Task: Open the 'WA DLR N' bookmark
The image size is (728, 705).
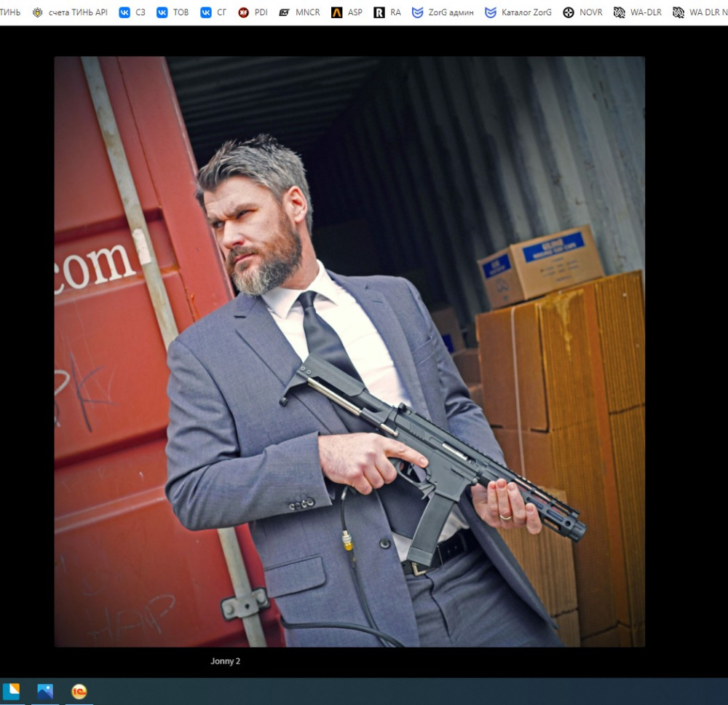Action: click(x=699, y=12)
